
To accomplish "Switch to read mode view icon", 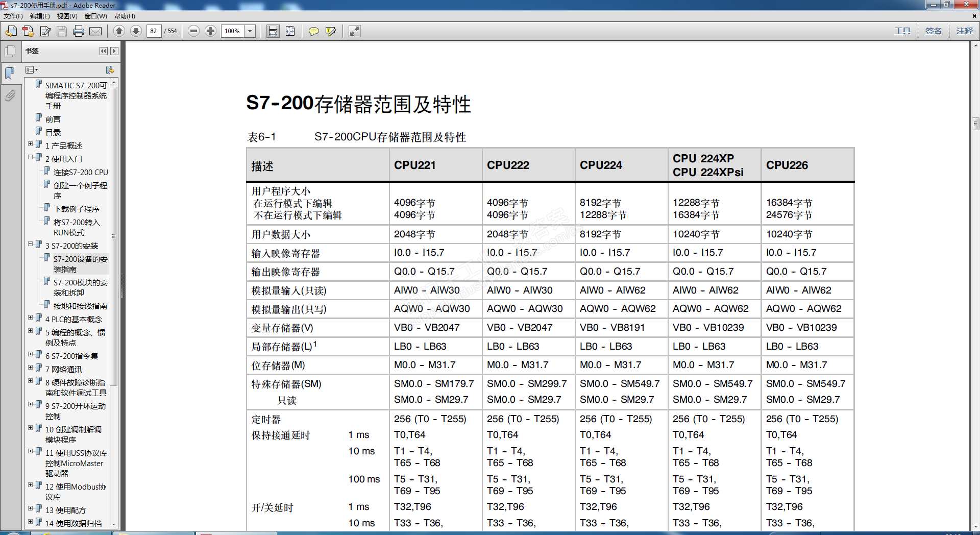I will [x=355, y=31].
